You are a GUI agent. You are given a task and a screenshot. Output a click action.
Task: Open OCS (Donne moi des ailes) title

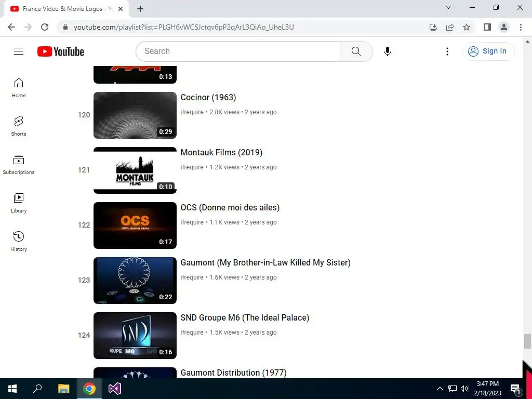230,207
